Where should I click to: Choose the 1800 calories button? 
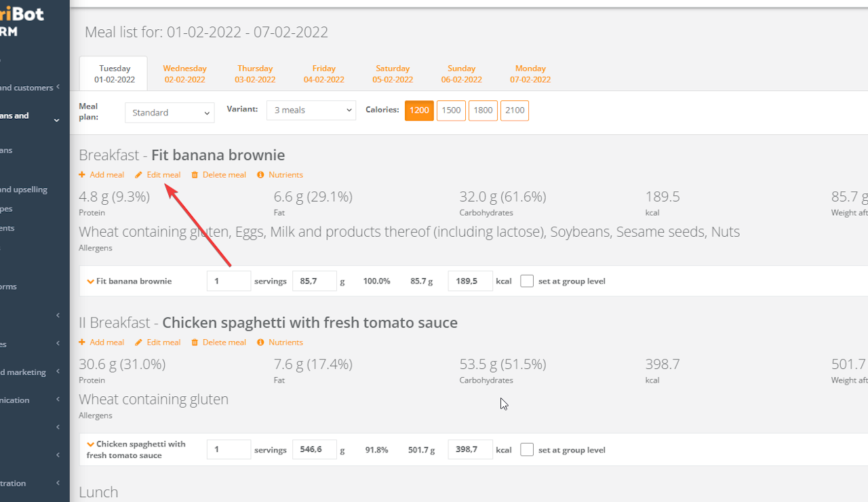click(483, 111)
